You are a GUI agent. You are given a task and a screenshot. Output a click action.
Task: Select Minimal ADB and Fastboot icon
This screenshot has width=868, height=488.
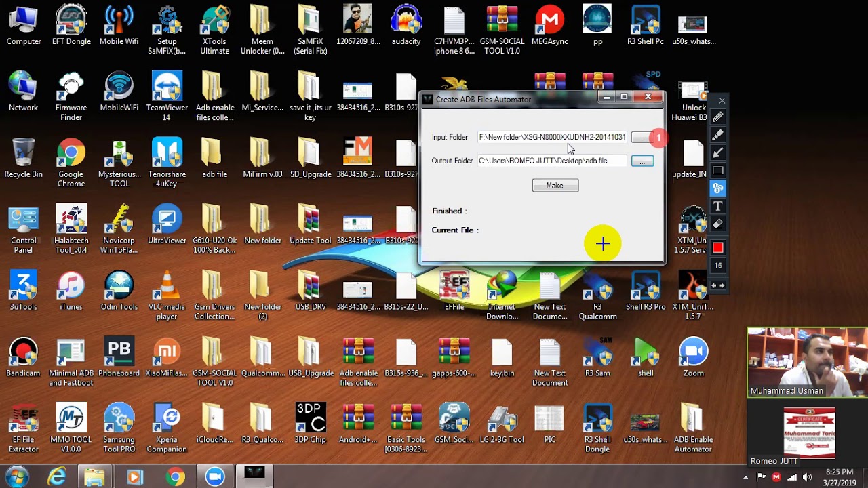pyautogui.click(x=71, y=362)
